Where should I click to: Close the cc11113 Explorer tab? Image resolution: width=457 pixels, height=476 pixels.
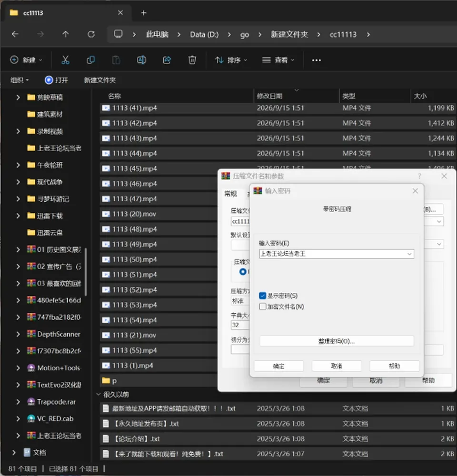[x=120, y=13]
